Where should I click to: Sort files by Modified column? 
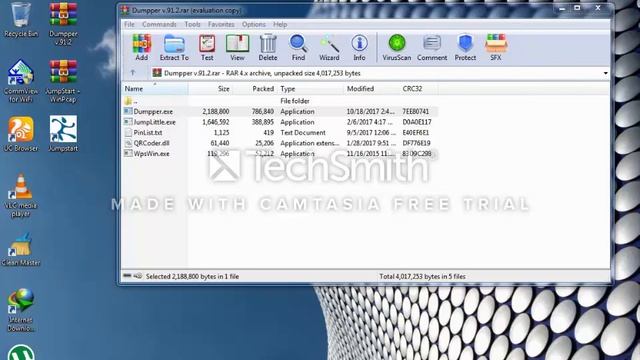coord(371,89)
